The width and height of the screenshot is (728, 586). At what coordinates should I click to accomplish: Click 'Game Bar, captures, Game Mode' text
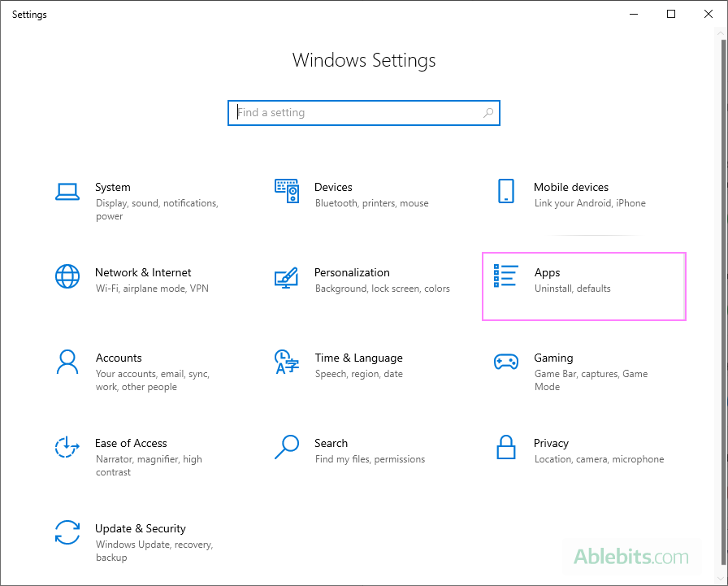(x=591, y=380)
